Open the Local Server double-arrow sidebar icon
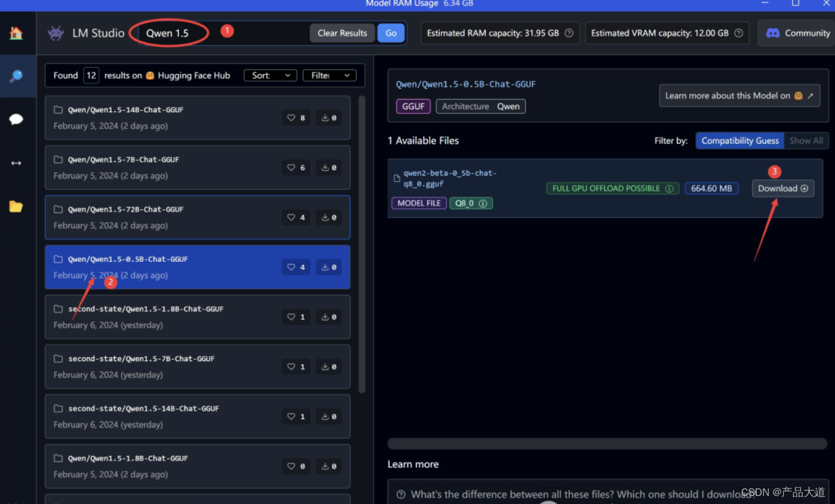835x504 pixels. point(16,163)
